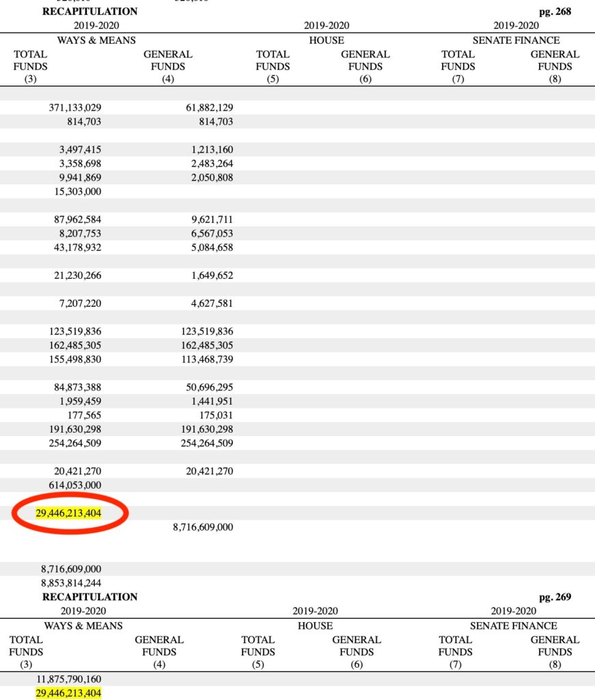Click the red-circled 29,446,213,404 total

(x=68, y=513)
